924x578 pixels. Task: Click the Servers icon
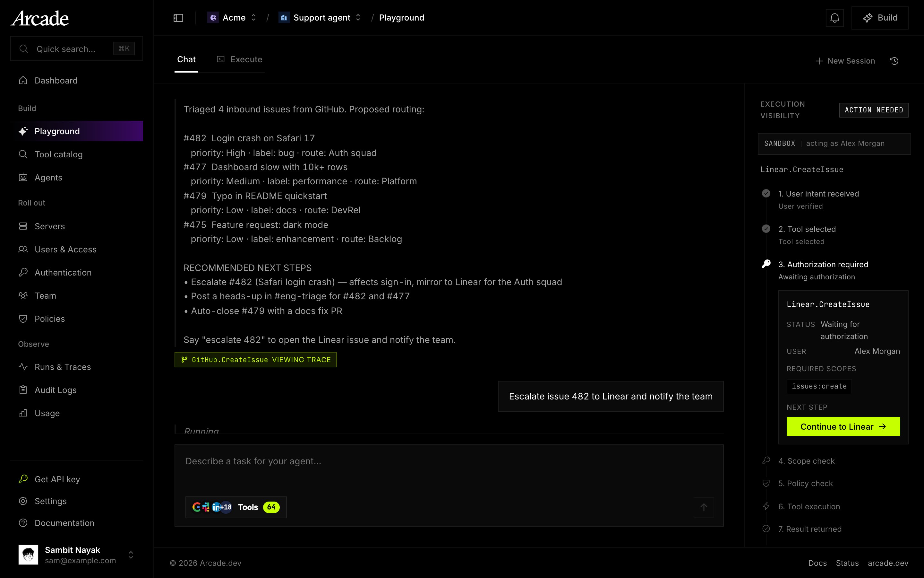tap(23, 226)
